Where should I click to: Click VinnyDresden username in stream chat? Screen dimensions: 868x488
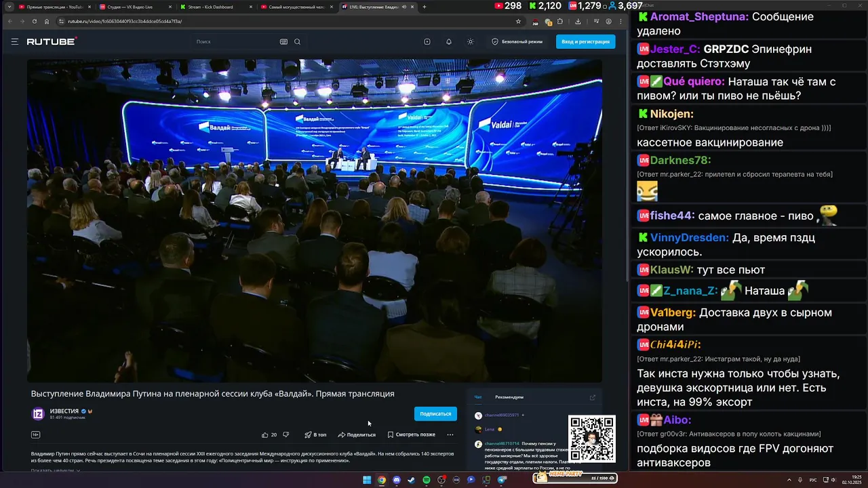point(690,238)
